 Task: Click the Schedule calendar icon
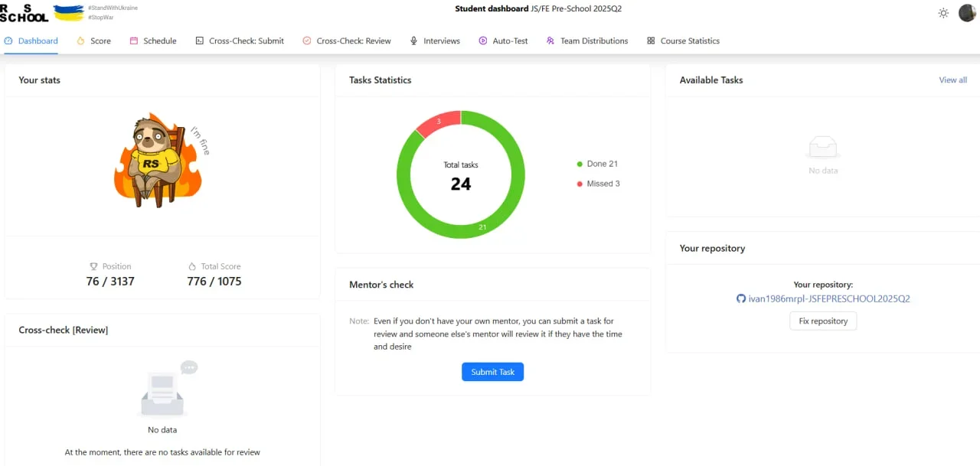click(133, 41)
